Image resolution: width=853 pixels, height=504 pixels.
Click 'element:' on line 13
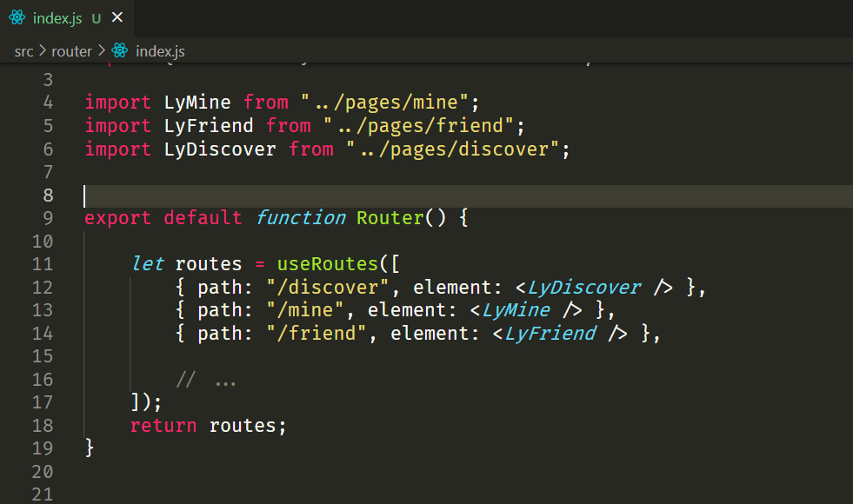[x=412, y=310]
